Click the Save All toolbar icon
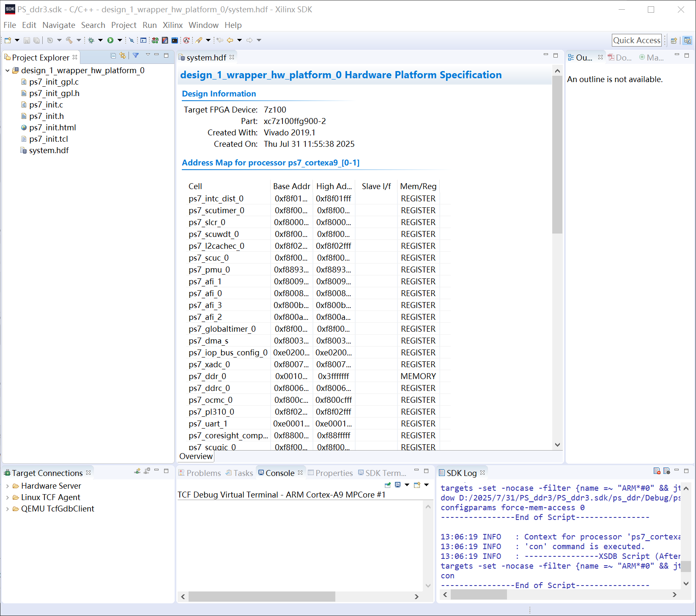Viewport: 696px width, 616px height. tap(36, 40)
